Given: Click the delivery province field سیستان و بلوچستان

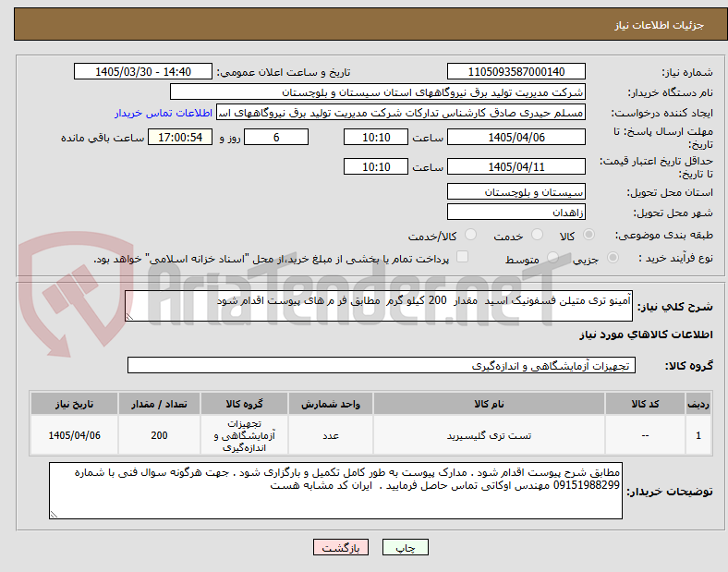Looking at the screenshot, I should 516,192.
